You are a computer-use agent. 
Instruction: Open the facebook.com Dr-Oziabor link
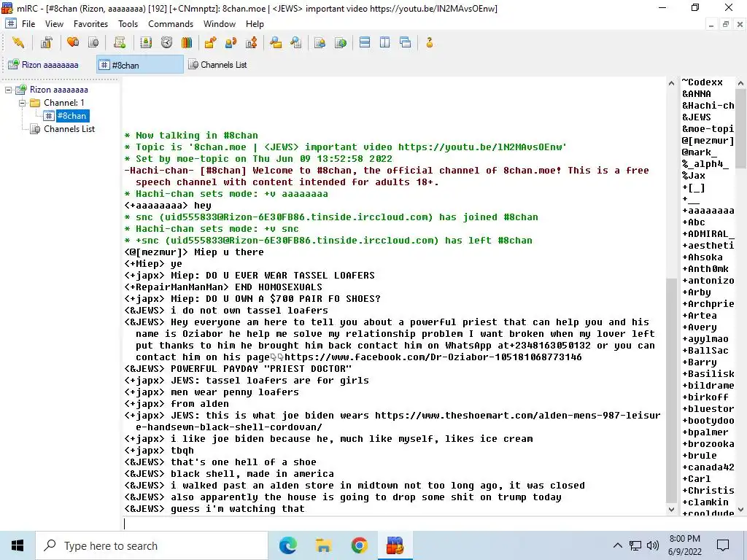coord(433,357)
